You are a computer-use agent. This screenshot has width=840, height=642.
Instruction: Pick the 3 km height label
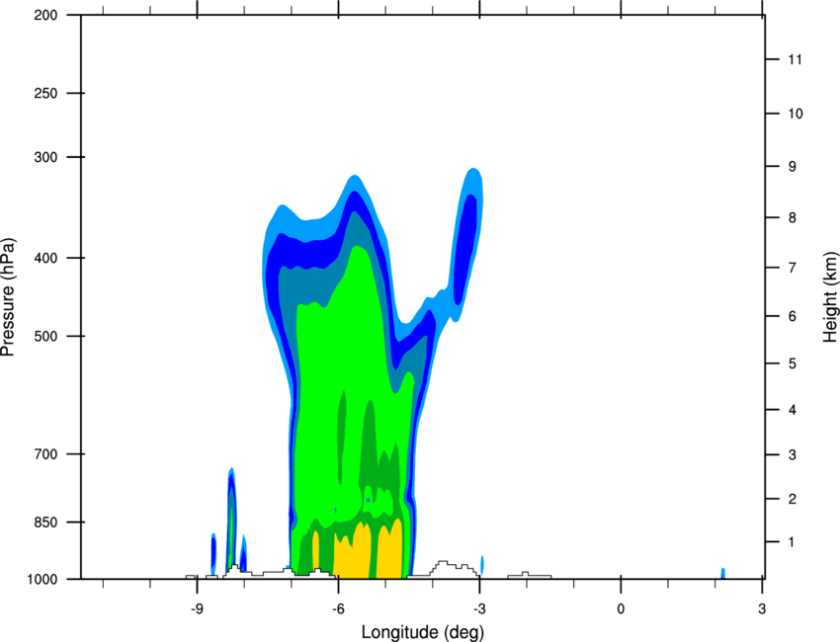click(x=793, y=455)
